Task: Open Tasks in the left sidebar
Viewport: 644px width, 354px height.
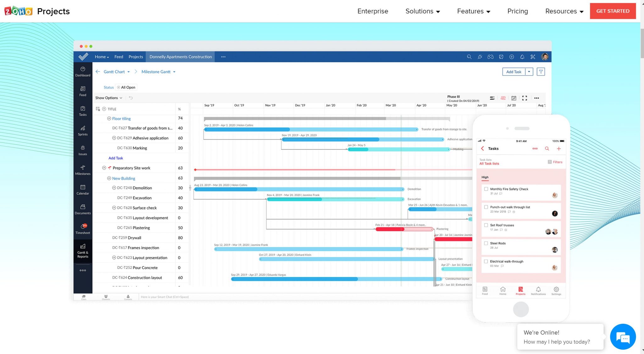Action: tap(83, 111)
